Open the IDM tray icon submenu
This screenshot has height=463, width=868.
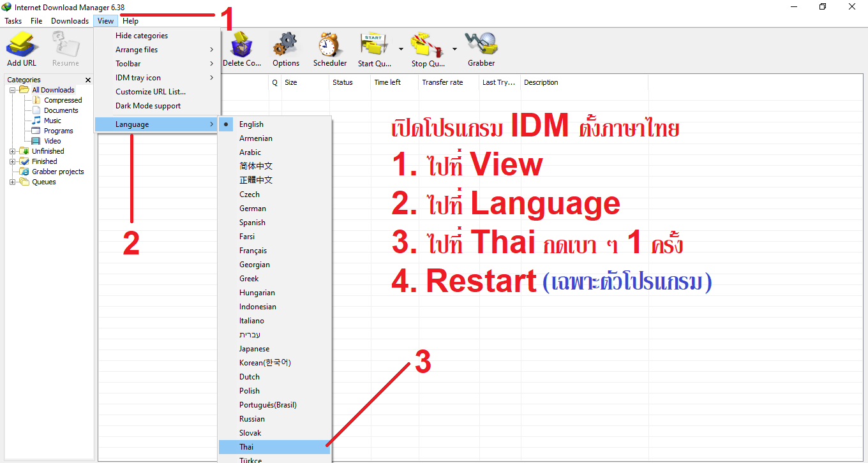coord(158,78)
